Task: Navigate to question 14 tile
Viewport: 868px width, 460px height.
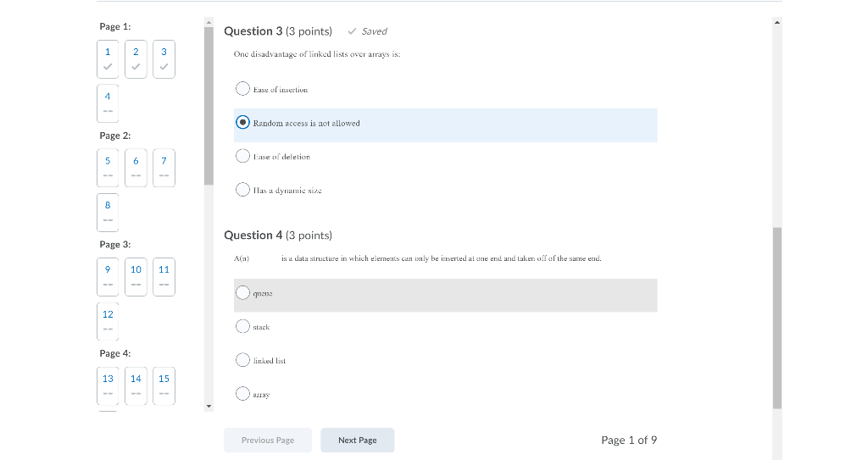Action: click(136, 385)
